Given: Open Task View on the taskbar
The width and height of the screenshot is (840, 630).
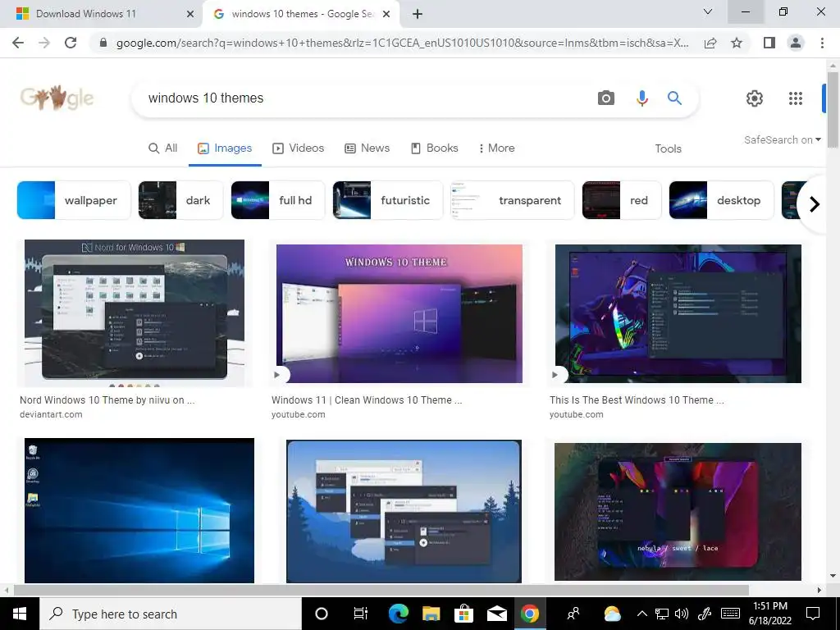Looking at the screenshot, I should (361, 614).
